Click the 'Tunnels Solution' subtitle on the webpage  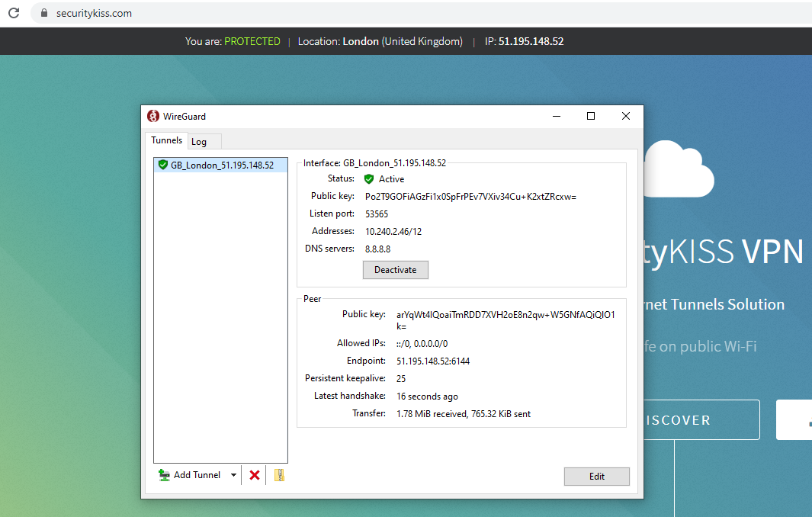pos(727,304)
